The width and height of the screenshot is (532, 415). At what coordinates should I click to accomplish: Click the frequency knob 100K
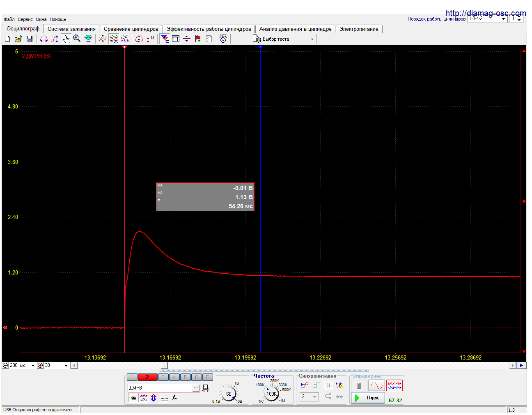[x=271, y=394]
